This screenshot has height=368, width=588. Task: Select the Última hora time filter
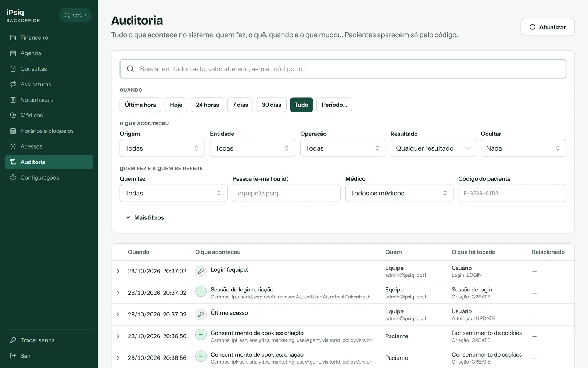point(140,105)
